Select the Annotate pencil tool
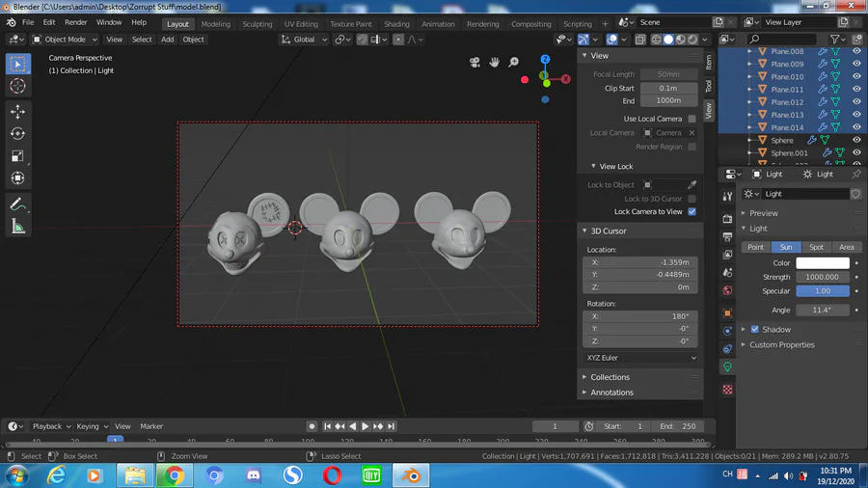Viewport: 868px width, 488px height. 17,204
